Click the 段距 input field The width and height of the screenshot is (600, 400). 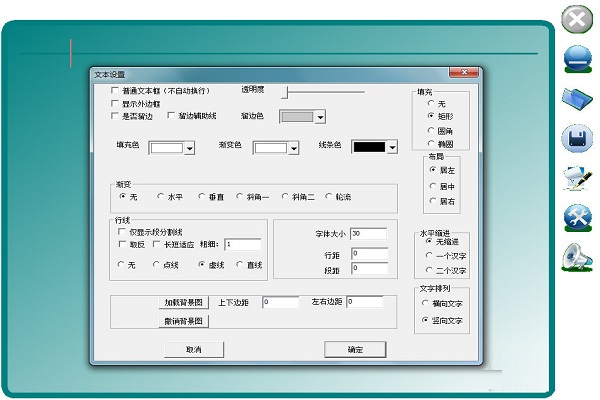click(x=370, y=268)
